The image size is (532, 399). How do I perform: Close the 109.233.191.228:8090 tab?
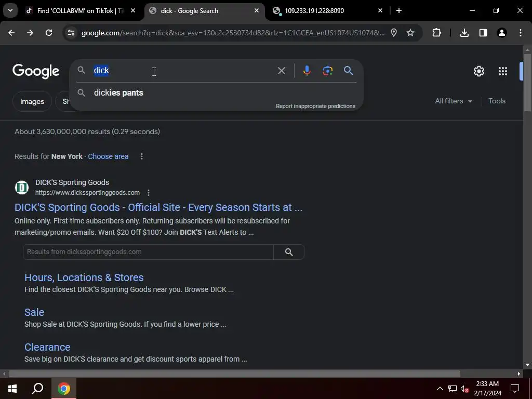380,10
